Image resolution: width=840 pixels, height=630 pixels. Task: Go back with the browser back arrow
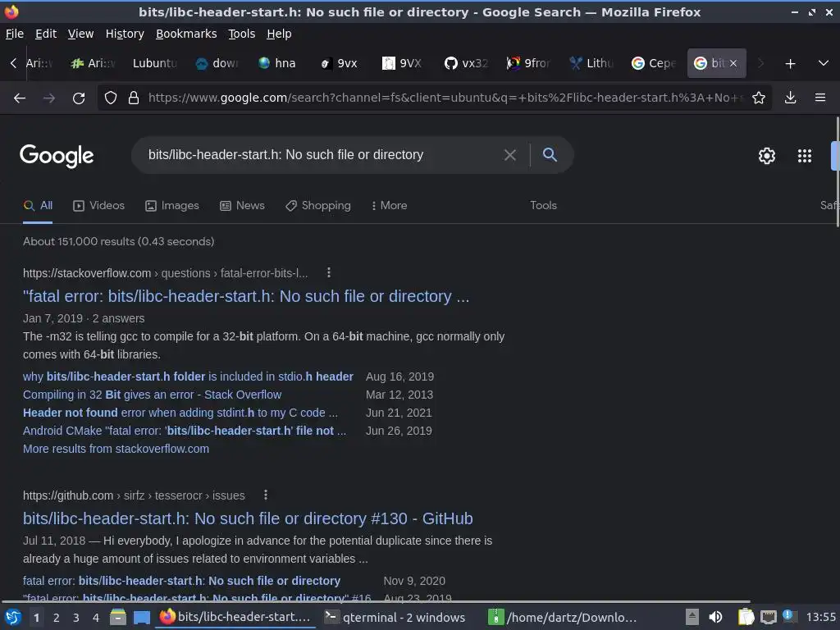coord(20,98)
